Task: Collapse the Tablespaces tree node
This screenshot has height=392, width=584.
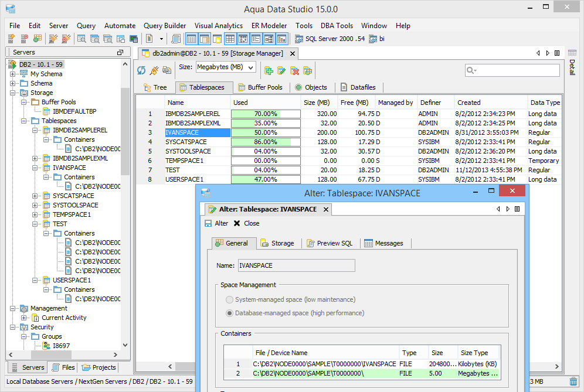Action: (24, 121)
